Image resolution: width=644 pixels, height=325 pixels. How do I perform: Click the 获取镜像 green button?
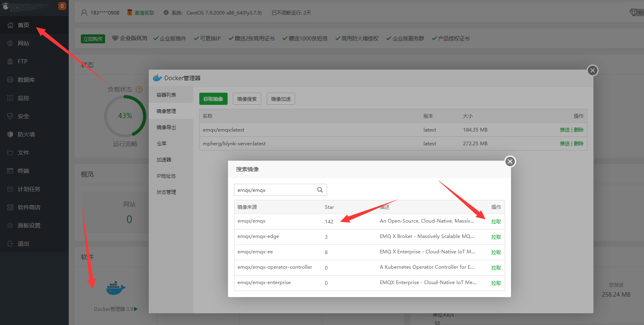[x=213, y=99]
